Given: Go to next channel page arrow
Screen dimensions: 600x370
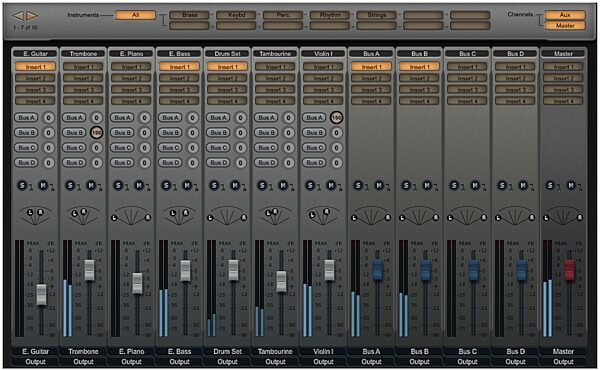Looking at the screenshot, I should (x=32, y=15).
